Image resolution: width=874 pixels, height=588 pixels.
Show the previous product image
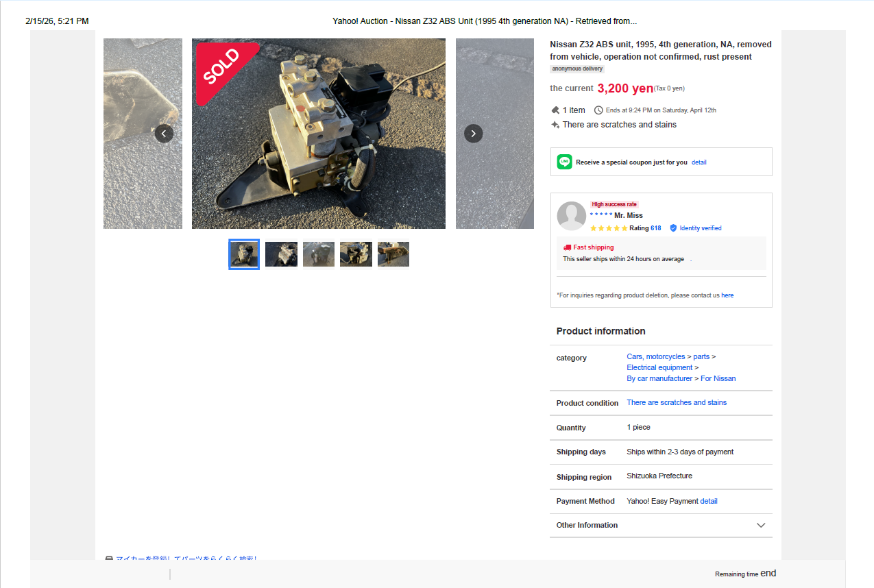click(x=164, y=134)
